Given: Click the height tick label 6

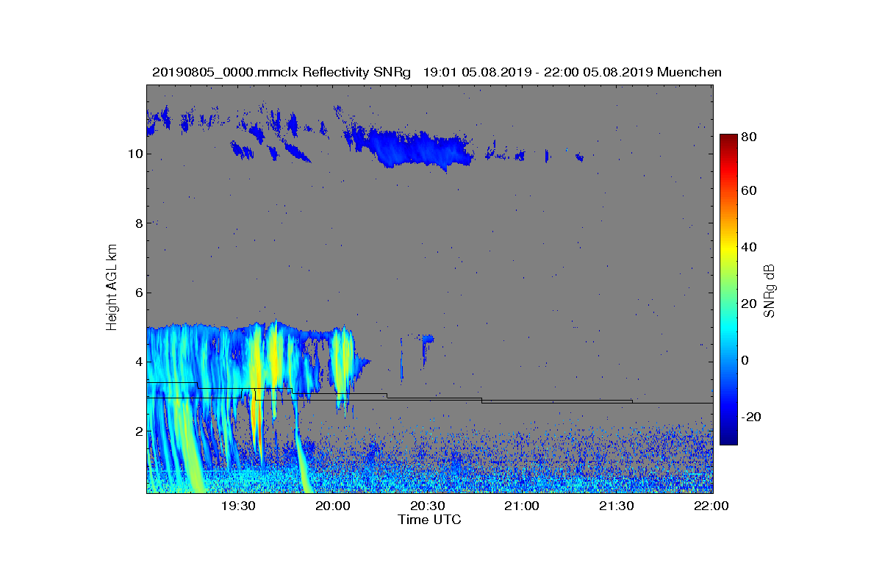Looking at the screenshot, I should pyautogui.click(x=137, y=293).
